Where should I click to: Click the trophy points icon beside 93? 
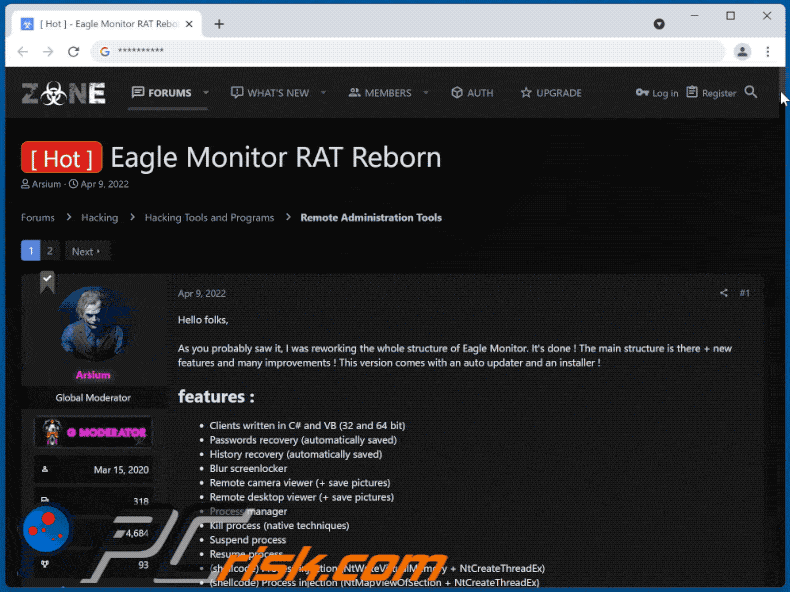point(45,564)
